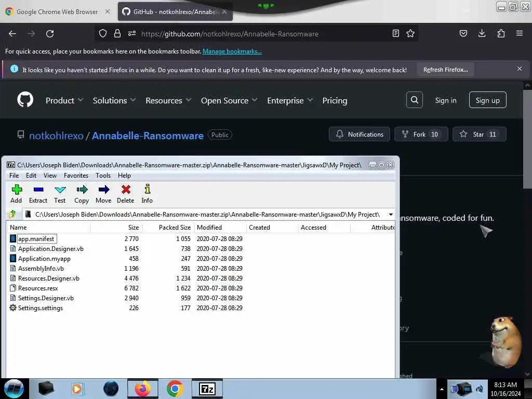Click the Firefox back arrow
The width and height of the screenshot is (532, 399).
pyautogui.click(x=12, y=34)
